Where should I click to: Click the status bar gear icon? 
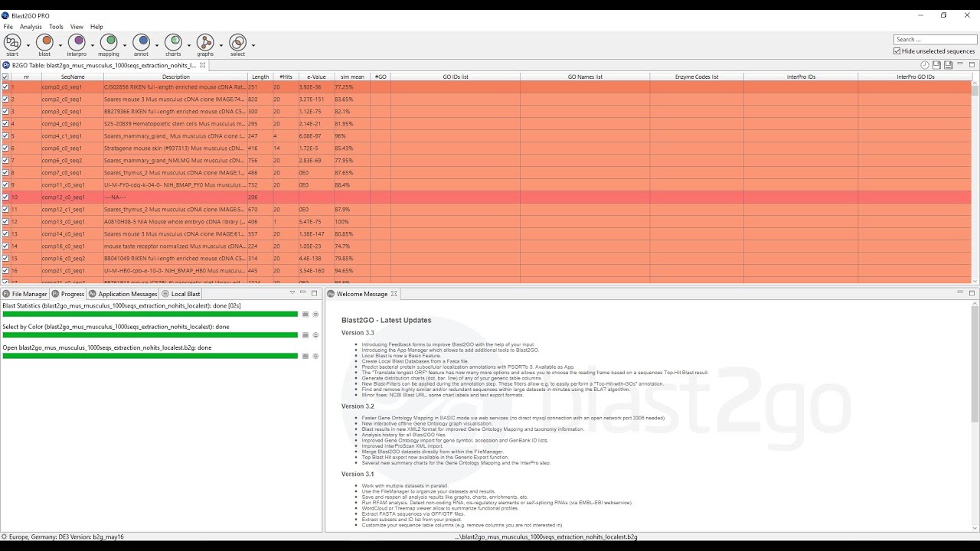pyautogui.click(x=5, y=537)
